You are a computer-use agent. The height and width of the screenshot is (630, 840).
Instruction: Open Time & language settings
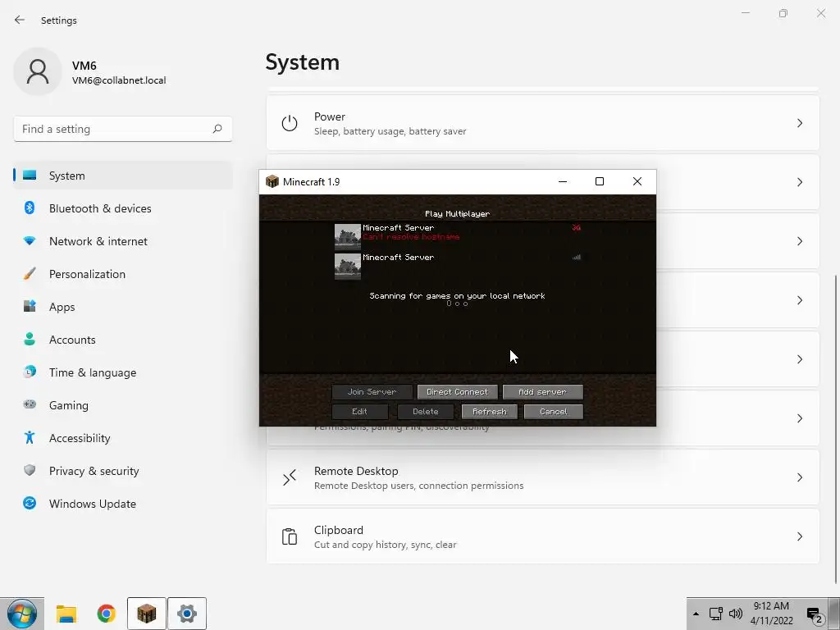pos(123,372)
